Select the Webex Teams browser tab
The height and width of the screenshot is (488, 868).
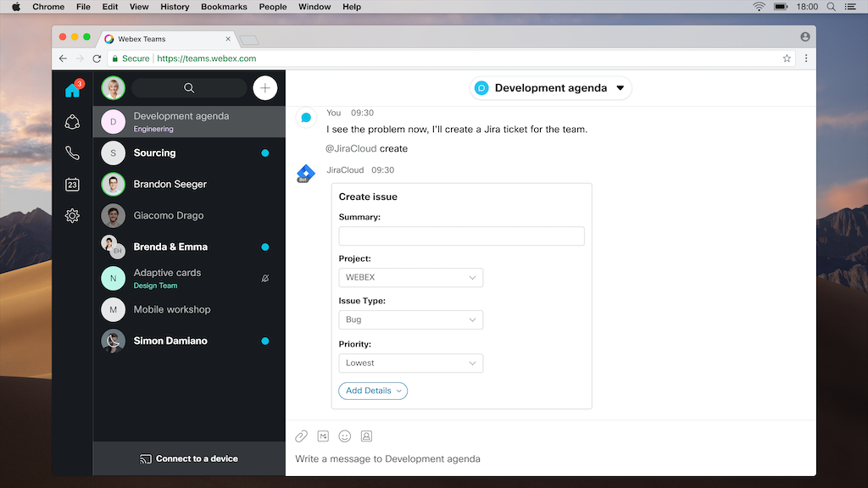point(166,39)
